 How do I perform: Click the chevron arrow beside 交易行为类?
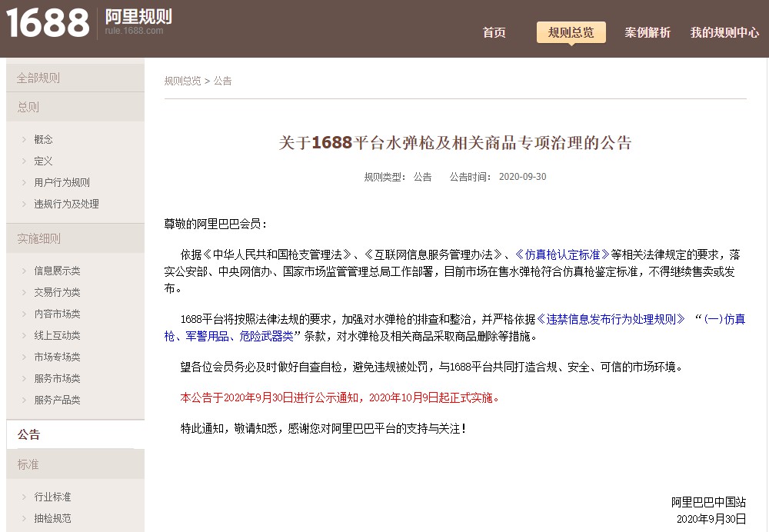click(24, 292)
